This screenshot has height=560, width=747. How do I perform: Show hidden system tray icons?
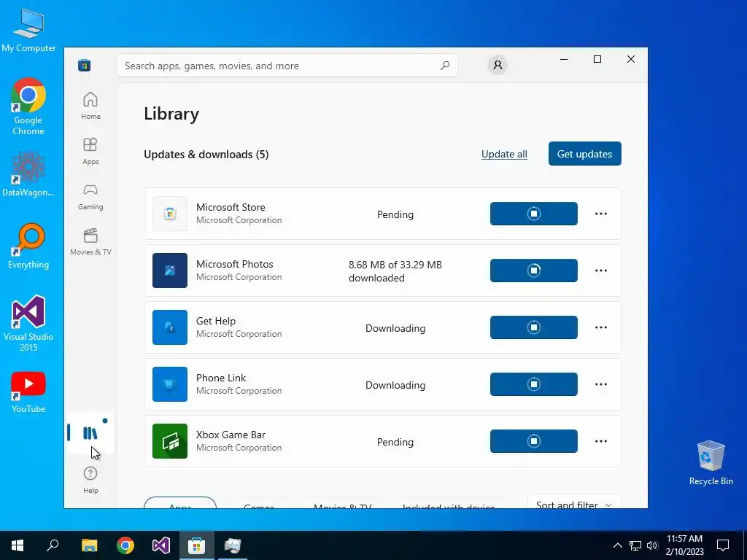[617, 545]
